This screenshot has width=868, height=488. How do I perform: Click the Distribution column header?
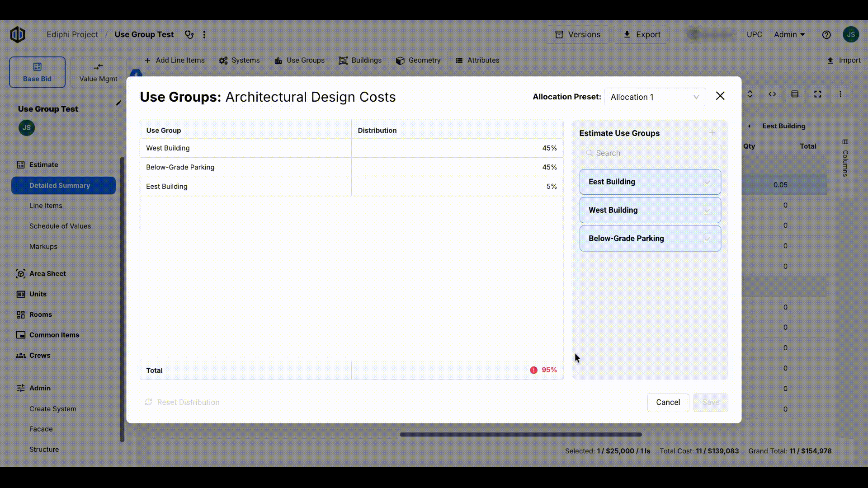(457, 130)
